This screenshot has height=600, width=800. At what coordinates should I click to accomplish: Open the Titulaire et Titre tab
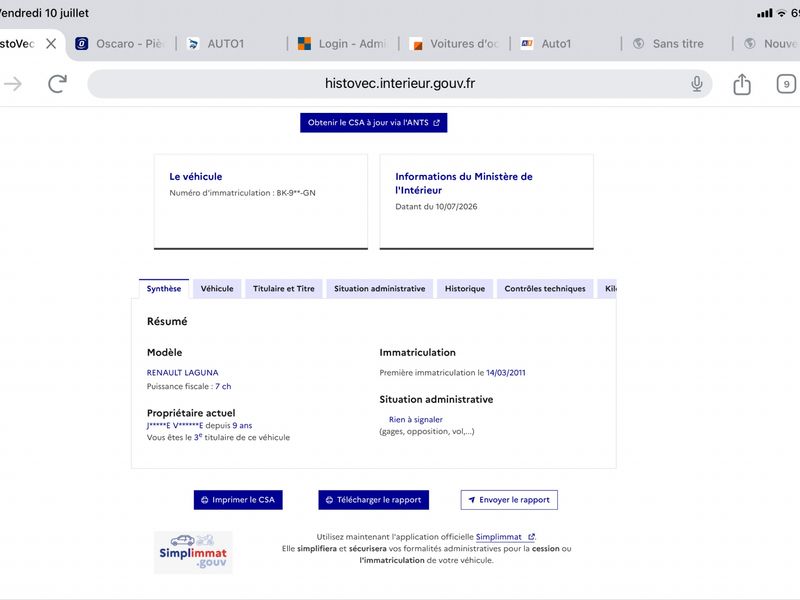click(284, 289)
